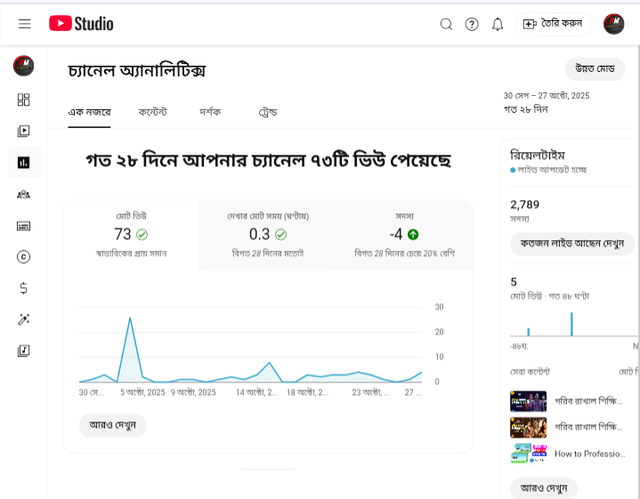Viewport: 640px width, 499px height.
Task: Open Customization via sidebar magic wand icon
Action: (x=23, y=319)
